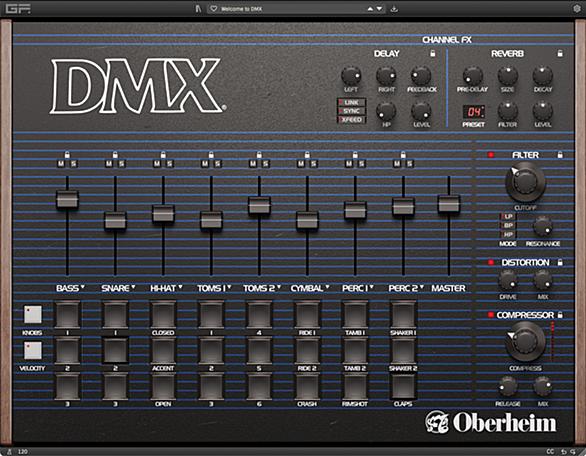Trigger the CLAPS pad

(403, 386)
